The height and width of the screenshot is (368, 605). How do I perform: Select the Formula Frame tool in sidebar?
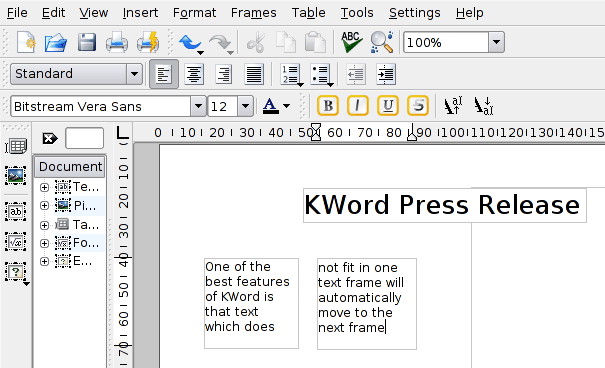[15, 242]
